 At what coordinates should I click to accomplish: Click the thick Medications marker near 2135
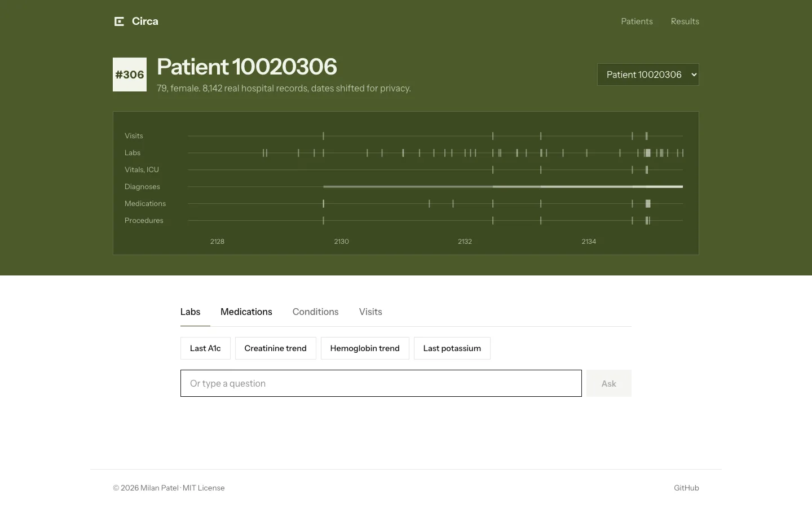pos(648,203)
